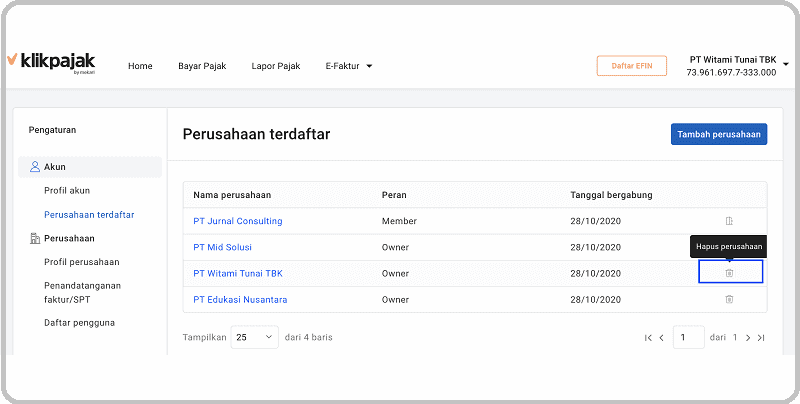Viewport: 800px width, 404px height.
Task: Open PT Mid Solusi link
Action: (x=222, y=247)
